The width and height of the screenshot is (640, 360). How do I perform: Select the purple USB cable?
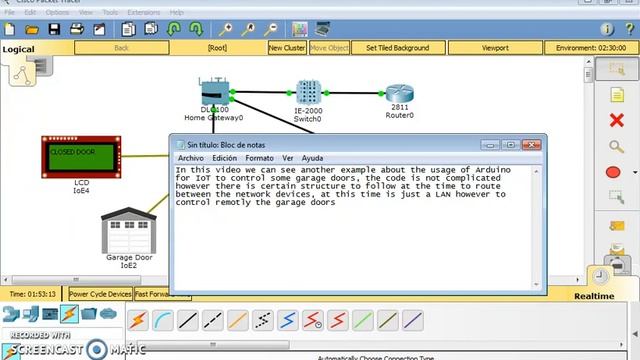(x=413, y=320)
